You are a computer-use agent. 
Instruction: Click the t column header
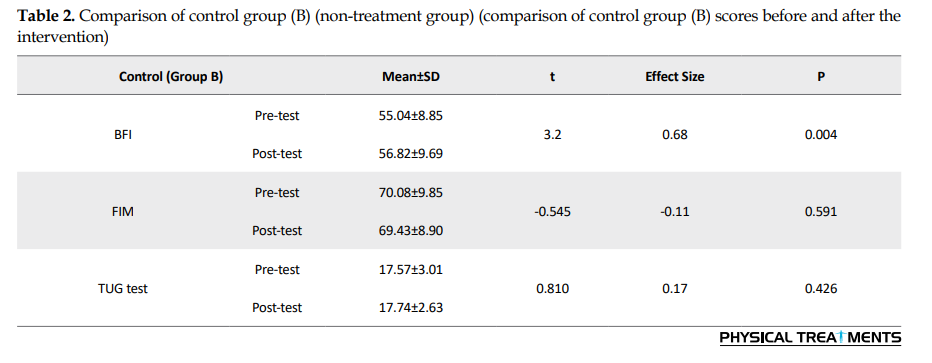pyautogui.click(x=553, y=77)
